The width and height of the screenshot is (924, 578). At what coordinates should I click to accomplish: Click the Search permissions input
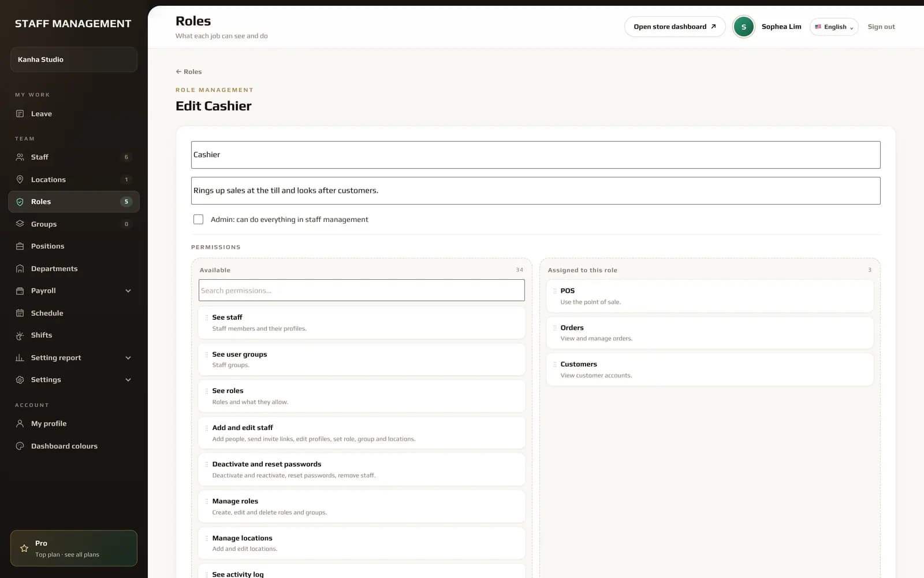tap(362, 290)
